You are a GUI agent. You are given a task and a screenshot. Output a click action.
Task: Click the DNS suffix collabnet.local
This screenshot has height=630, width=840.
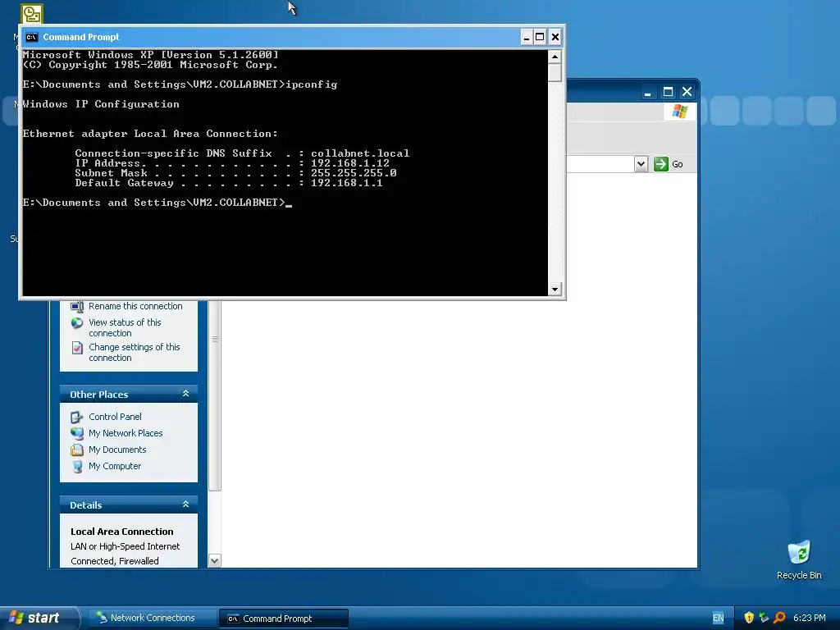(x=360, y=153)
